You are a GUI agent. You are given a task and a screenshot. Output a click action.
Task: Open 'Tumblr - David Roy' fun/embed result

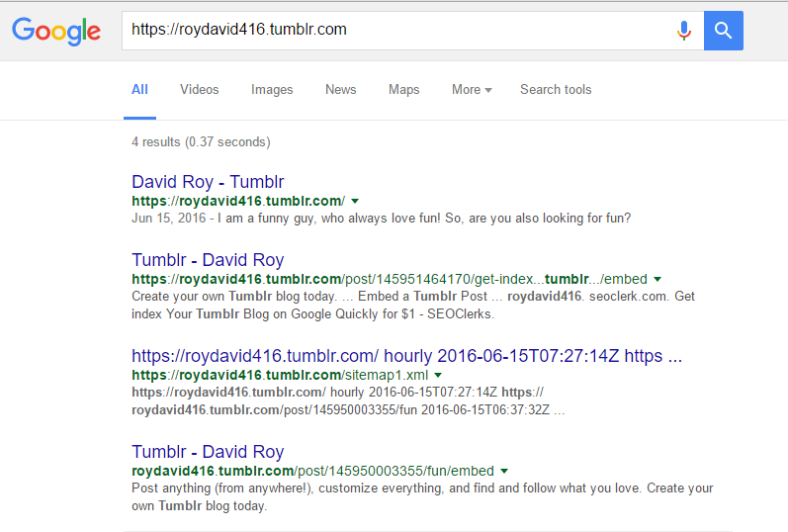(x=208, y=452)
